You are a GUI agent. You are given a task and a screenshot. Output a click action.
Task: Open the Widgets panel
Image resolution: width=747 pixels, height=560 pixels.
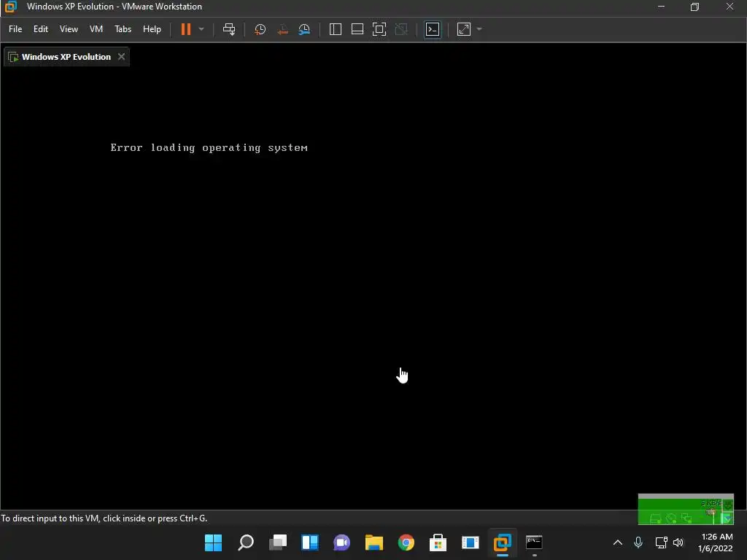pyautogui.click(x=309, y=542)
